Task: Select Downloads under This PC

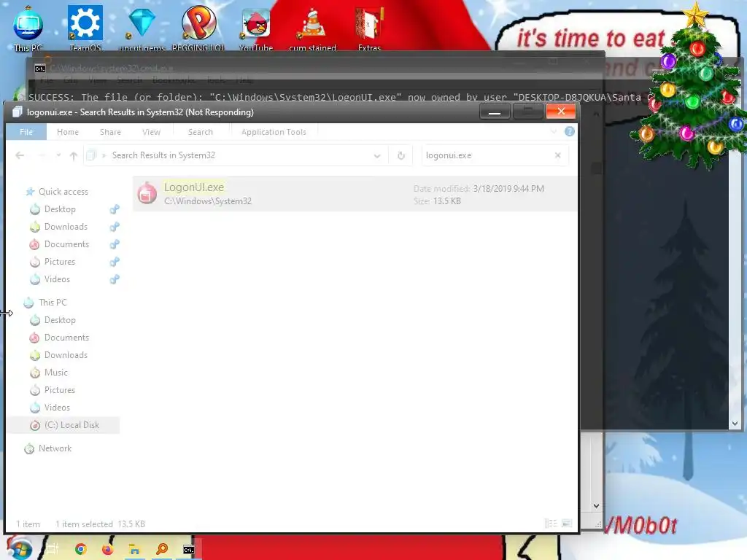Action: coord(66,355)
